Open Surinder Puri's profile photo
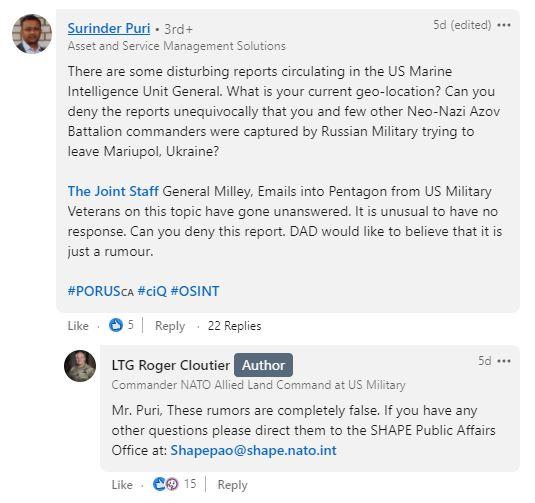 [x=32, y=33]
